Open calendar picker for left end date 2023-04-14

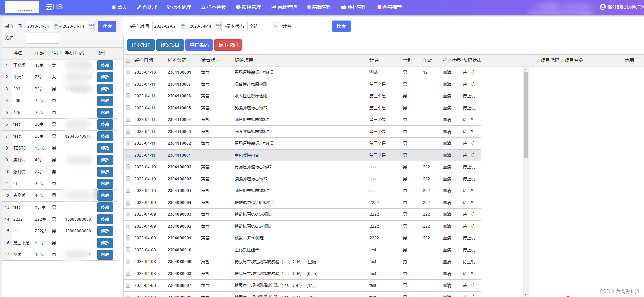tap(91, 26)
